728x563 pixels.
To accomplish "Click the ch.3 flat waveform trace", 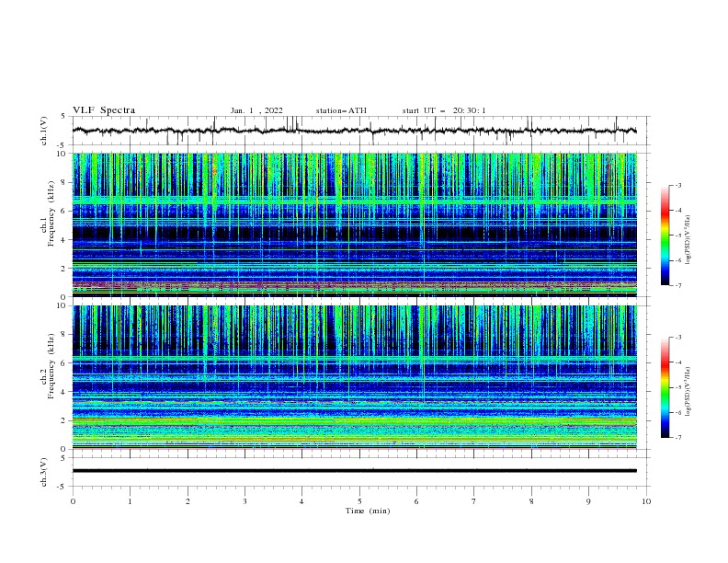I will pyautogui.click(x=354, y=471).
